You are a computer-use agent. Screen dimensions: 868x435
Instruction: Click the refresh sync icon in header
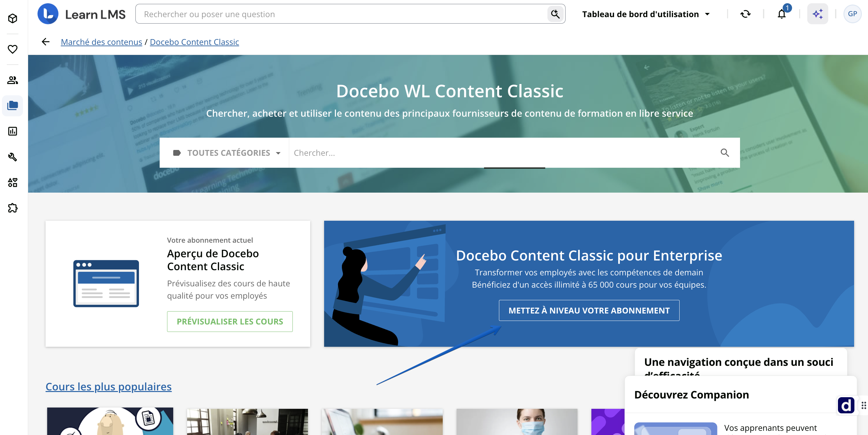(745, 14)
